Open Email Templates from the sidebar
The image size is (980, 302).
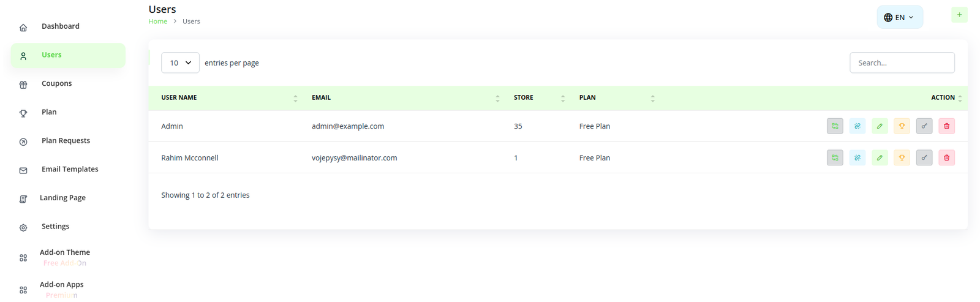pyautogui.click(x=70, y=170)
